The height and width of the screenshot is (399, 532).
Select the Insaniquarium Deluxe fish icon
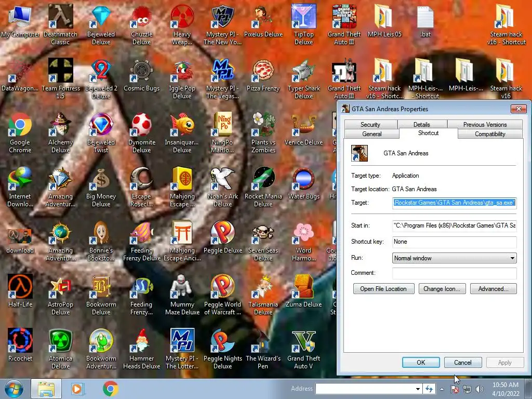(182, 124)
